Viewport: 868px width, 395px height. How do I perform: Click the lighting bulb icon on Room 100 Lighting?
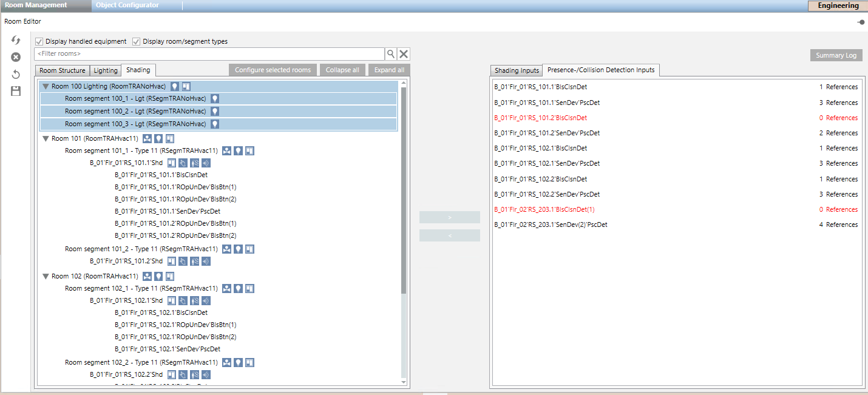175,87
